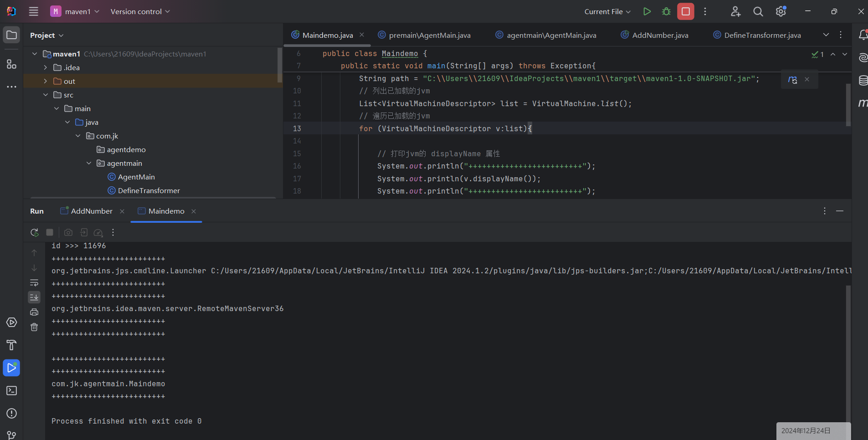Close the AddNumber run tab
This screenshot has height=440, width=868.
tap(122, 211)
